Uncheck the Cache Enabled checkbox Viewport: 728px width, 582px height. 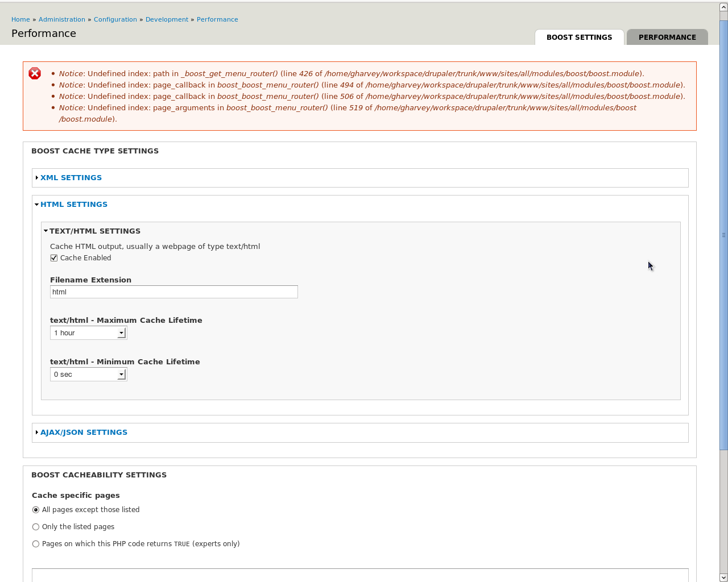click(54, 258)
